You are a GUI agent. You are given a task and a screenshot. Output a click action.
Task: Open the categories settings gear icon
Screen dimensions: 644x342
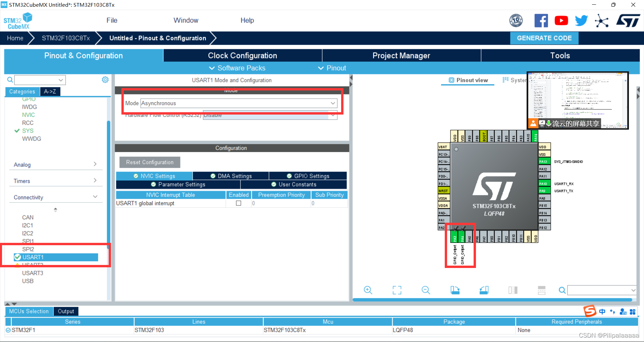pyautogui.click(x=105, y=80)
